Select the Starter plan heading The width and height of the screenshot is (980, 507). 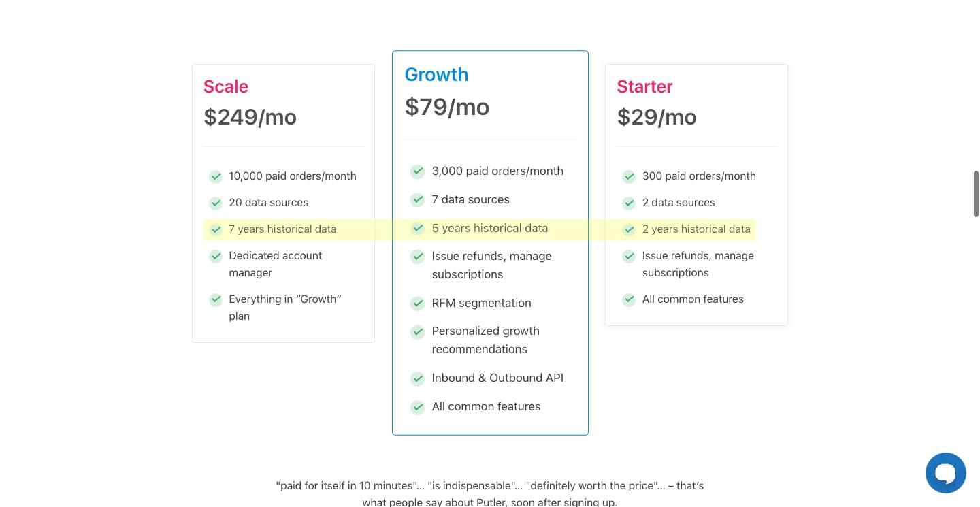(x=644, y=86)
